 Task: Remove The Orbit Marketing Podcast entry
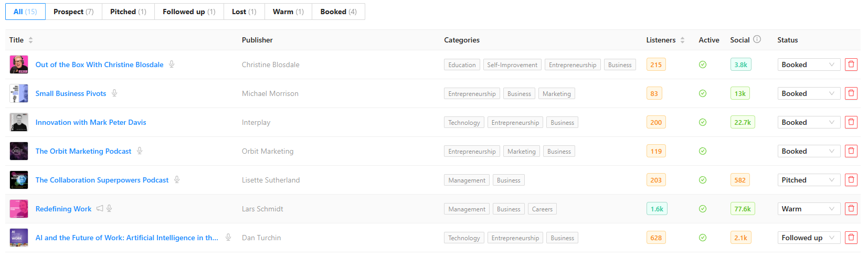pyautogui.click(x=851, y=151)
